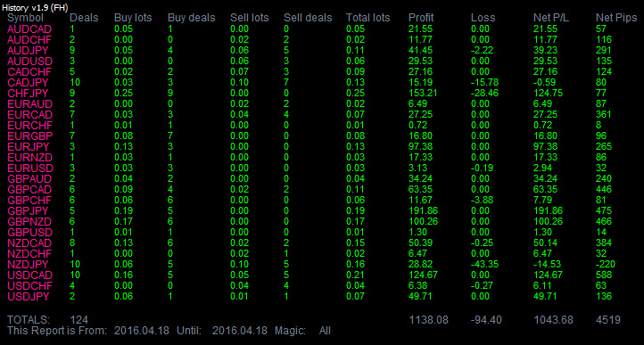
Task: Select the NZDJPY symbol label
Action: tap(28, 264)
